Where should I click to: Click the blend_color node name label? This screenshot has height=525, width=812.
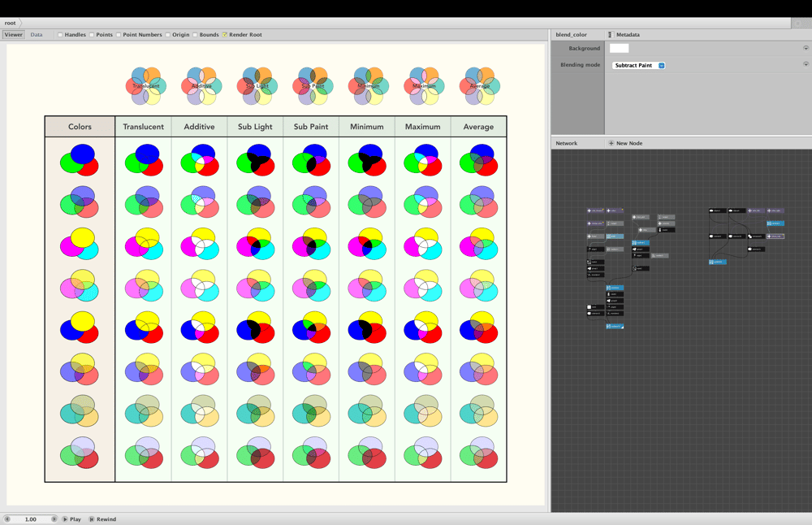tap(571, 35)
